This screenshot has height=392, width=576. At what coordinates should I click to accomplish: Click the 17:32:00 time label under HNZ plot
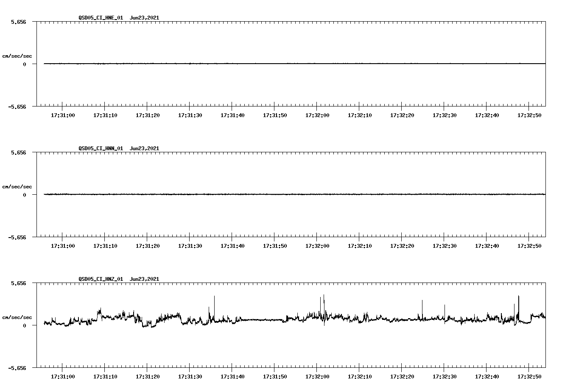[317, 376]
